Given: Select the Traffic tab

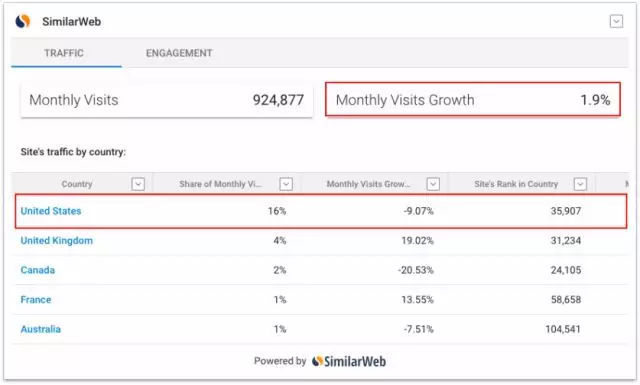Looking at the screenshot, I should point(64,53).
